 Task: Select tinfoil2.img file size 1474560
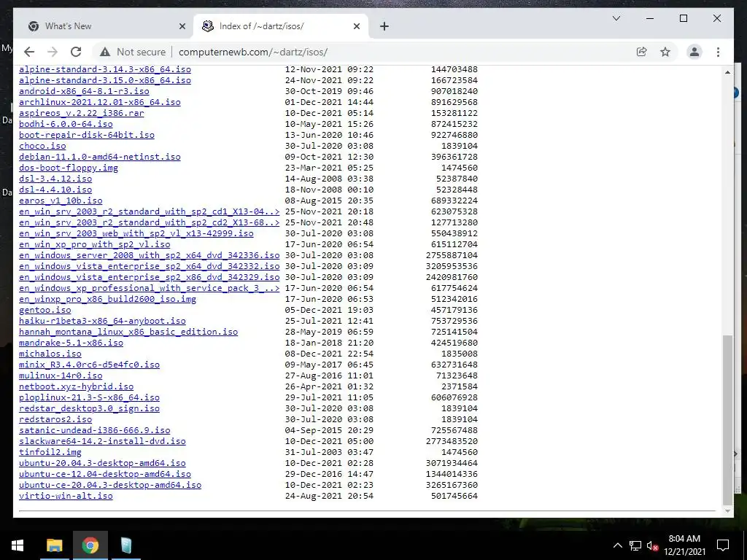pos(460,453)
